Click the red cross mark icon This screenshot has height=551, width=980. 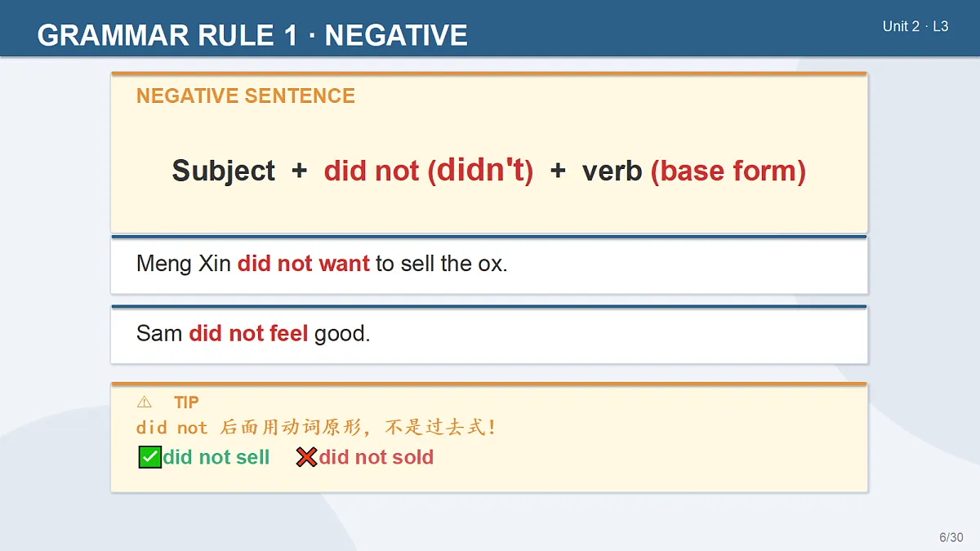(306, 457)
